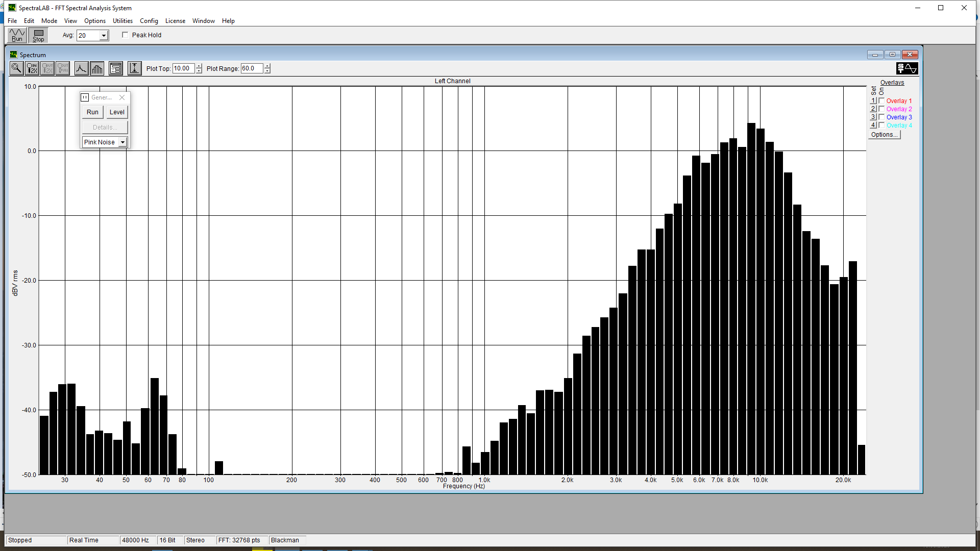Click the magnifier zoom tool icon
Image resolution: width=980 pixels, height=551 pixels.
point(16,68)
